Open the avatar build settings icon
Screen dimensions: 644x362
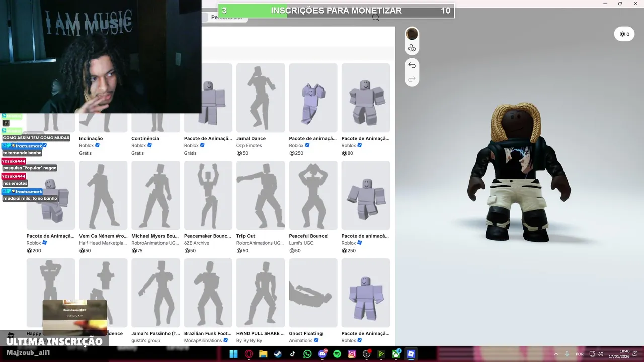click(x=412, y=48)
